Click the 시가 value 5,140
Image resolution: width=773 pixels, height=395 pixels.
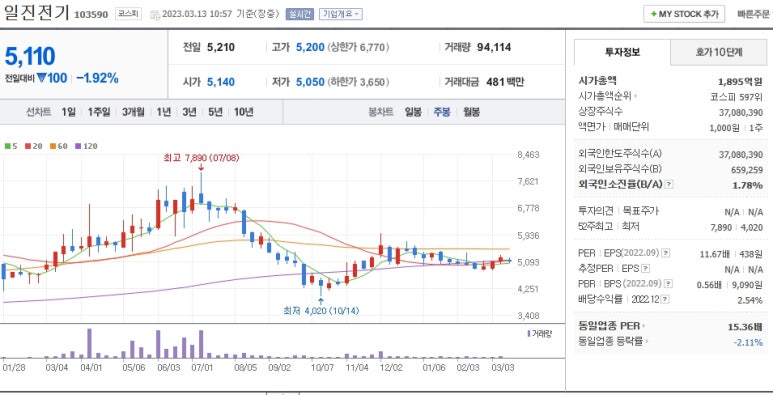pos(221,82)
